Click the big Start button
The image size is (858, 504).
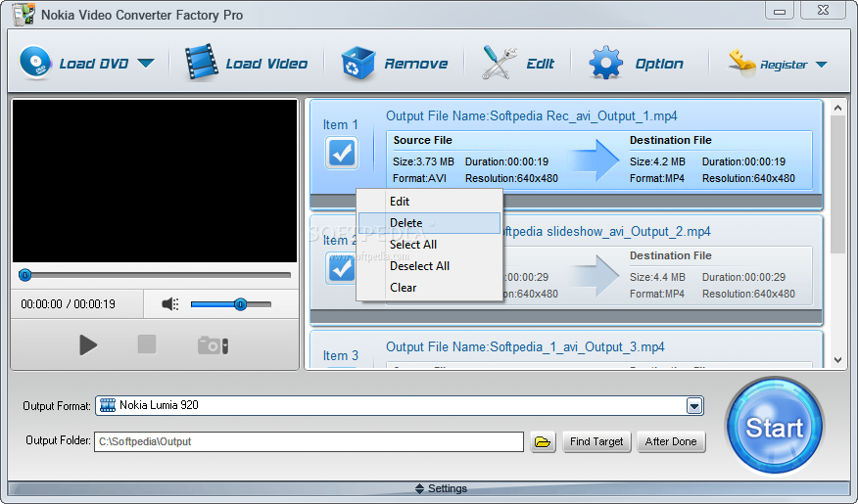(x=775, y=427)
